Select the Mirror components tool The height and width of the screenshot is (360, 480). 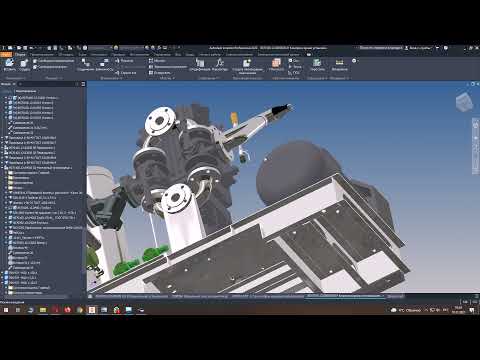pos(168,67)
